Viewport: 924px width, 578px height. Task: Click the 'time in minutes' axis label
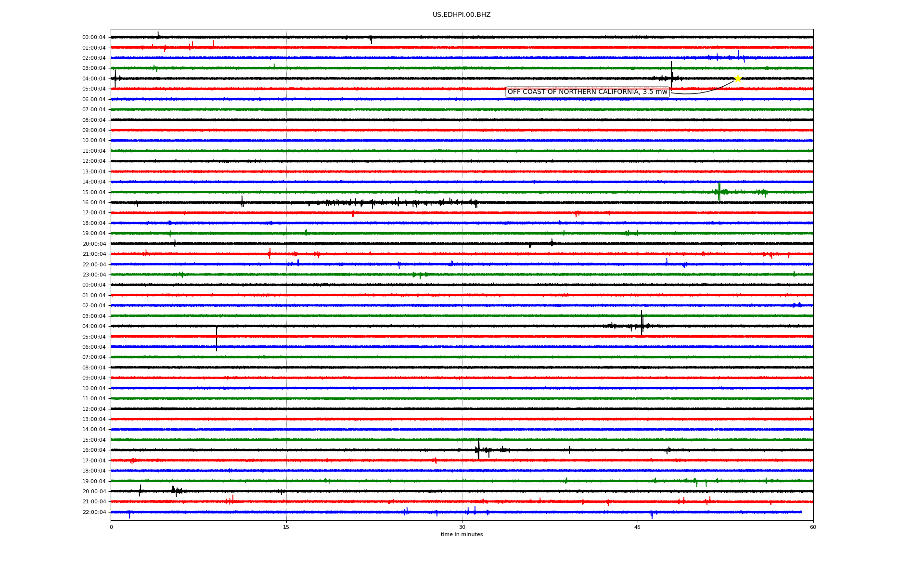tap(462, 535)
